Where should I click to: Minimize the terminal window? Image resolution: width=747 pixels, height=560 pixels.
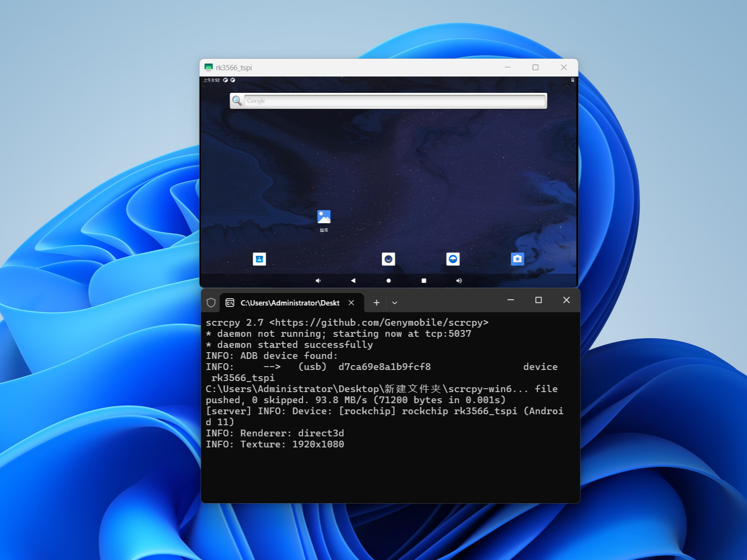[511, 300]
